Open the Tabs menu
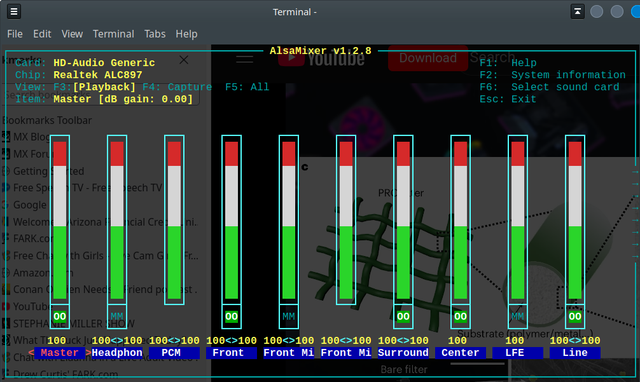 tap(155, 34)
